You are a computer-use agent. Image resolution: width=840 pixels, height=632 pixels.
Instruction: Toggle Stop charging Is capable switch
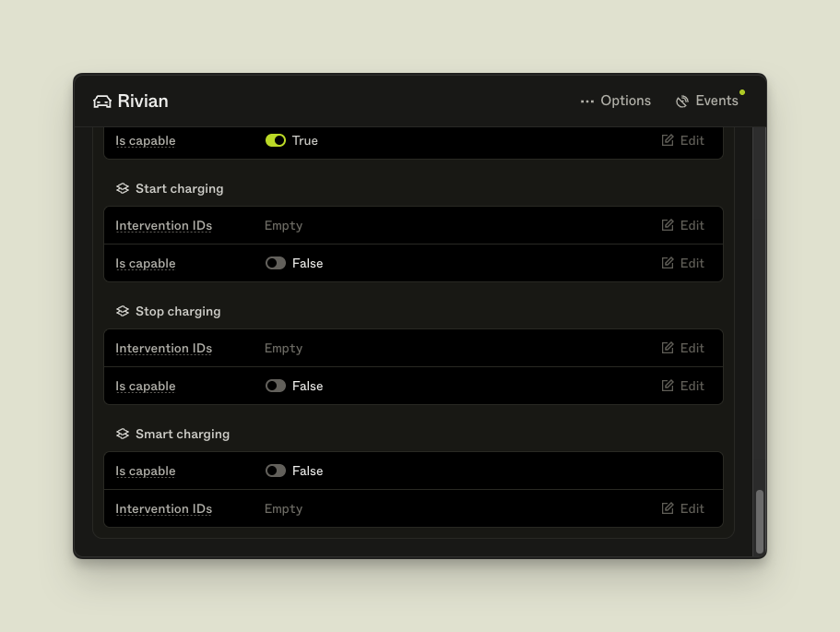276,386
